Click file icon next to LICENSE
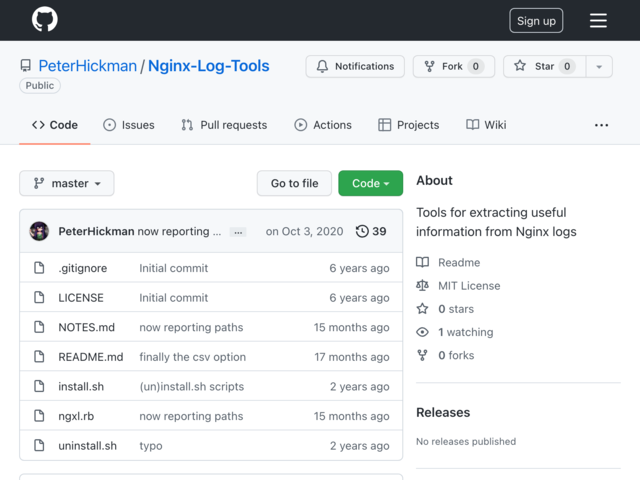This screenshot has width=640, height=480. click(39, 298)
